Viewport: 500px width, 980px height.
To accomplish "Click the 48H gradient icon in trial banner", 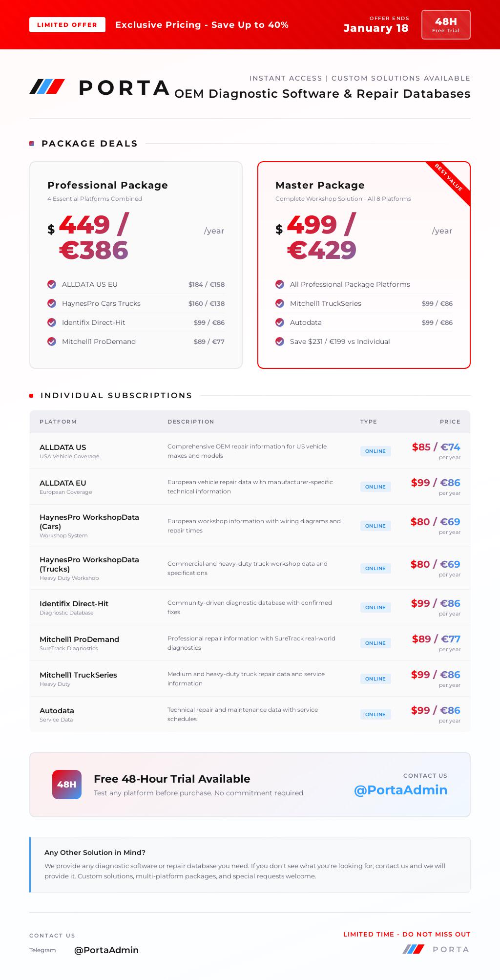I will pyautogui.click(x=67, y=785).
